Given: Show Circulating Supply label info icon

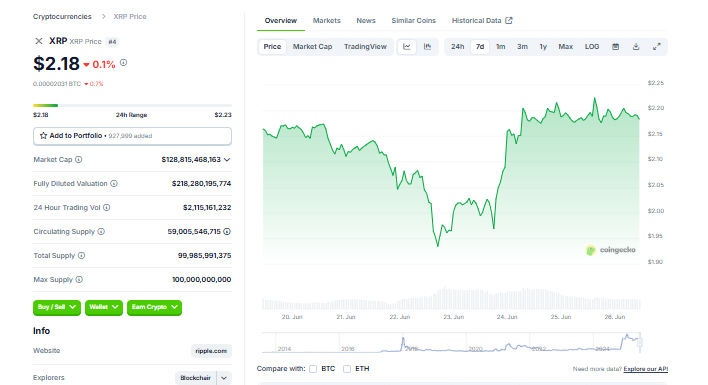Looking at the screenshot, I should pyautogui.click(x=101, y=231).
